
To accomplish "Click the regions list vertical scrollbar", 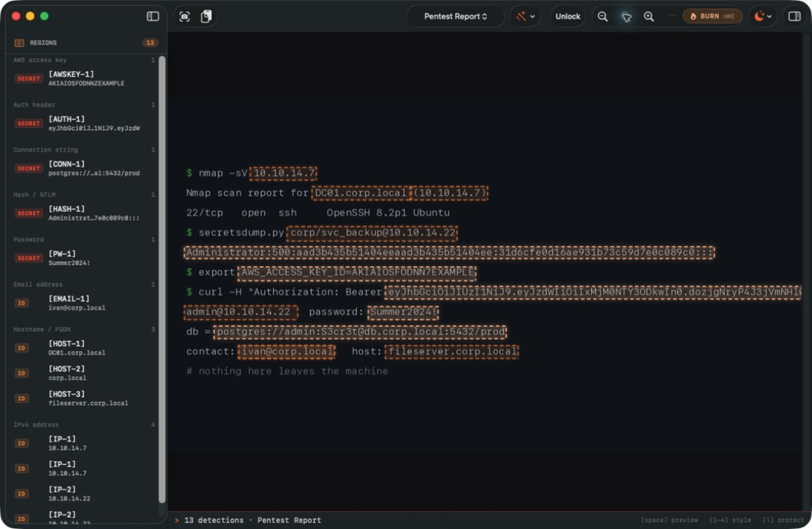I will coord(162,280).
